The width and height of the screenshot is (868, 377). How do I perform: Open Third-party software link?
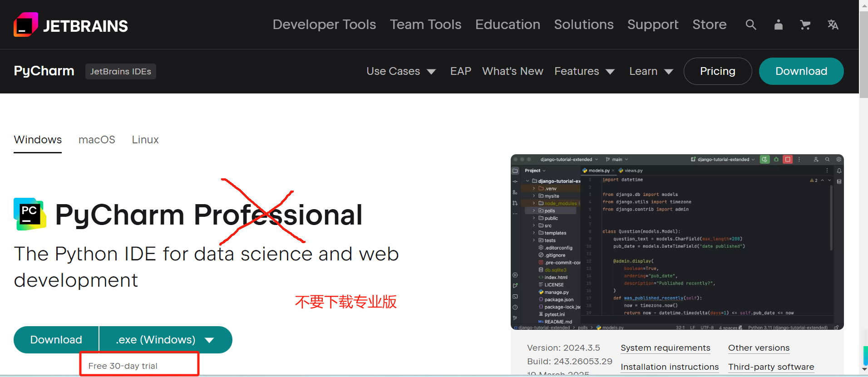point(771,367)
